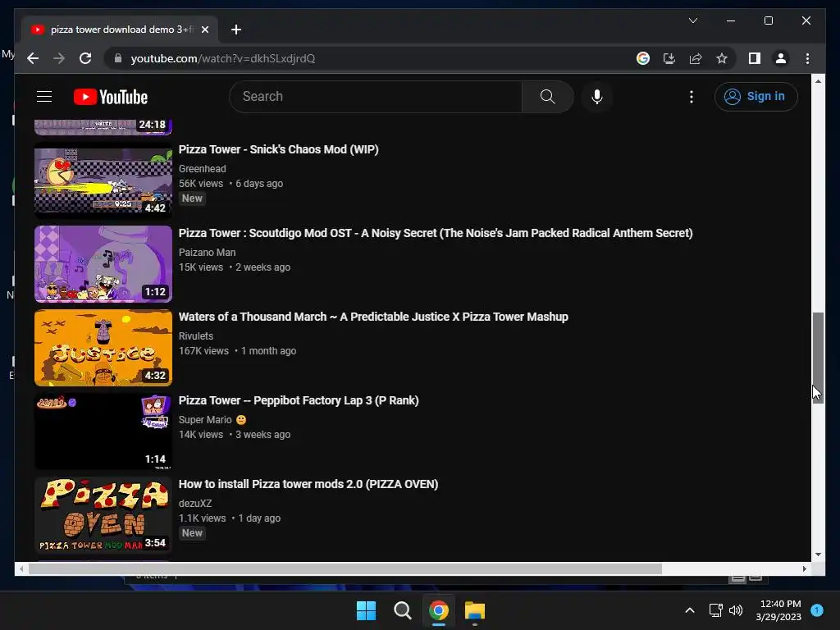Go back with the browser back arrow
840x630 pixels.
33,58
